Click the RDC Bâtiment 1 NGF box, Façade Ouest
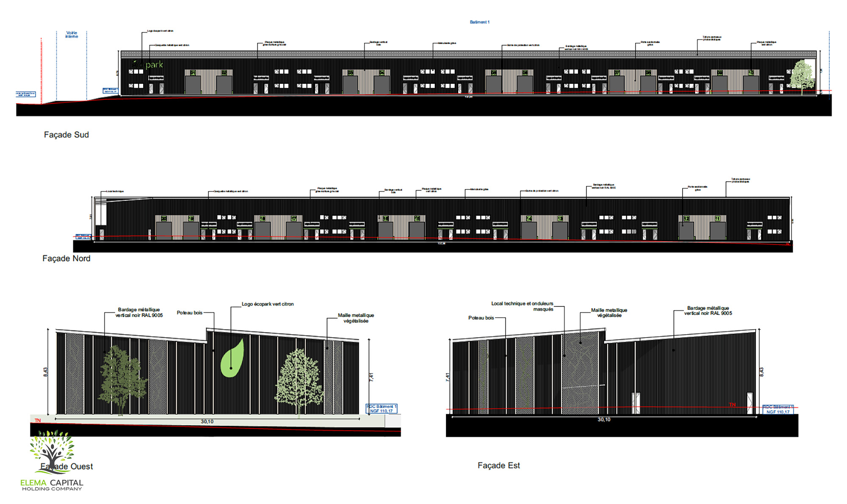Screen dimensions: 847x504 pyautogui.click(x=381, y=409)
